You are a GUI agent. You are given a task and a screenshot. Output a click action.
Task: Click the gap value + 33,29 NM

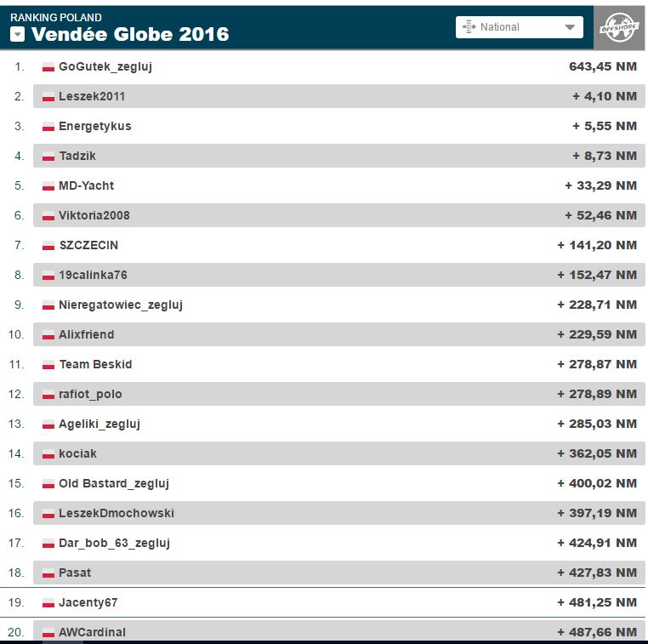click(x=601, y=185)
